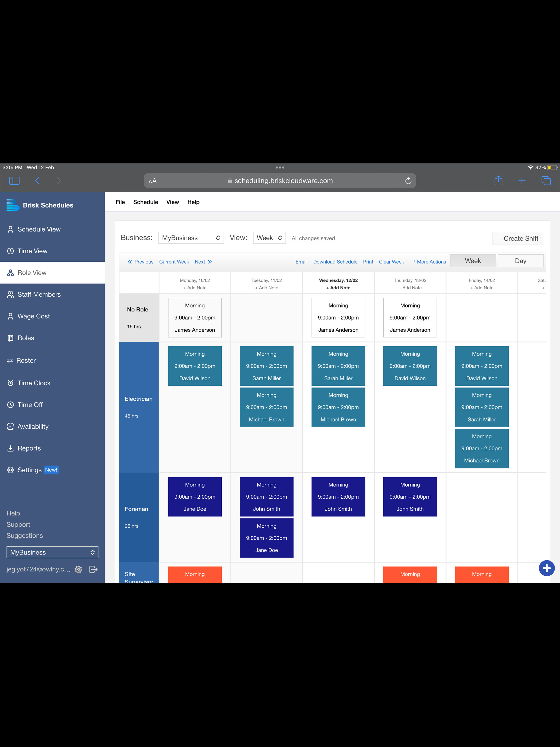Go to Previous week
The width and height of the screenshot is (560, 747).
click(x=141, y=262)
